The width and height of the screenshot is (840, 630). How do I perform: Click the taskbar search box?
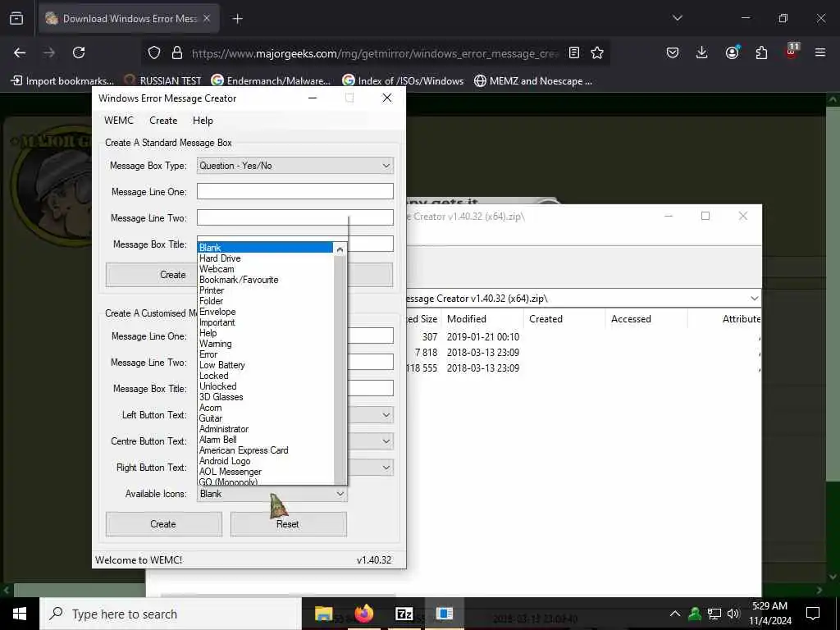171,614
